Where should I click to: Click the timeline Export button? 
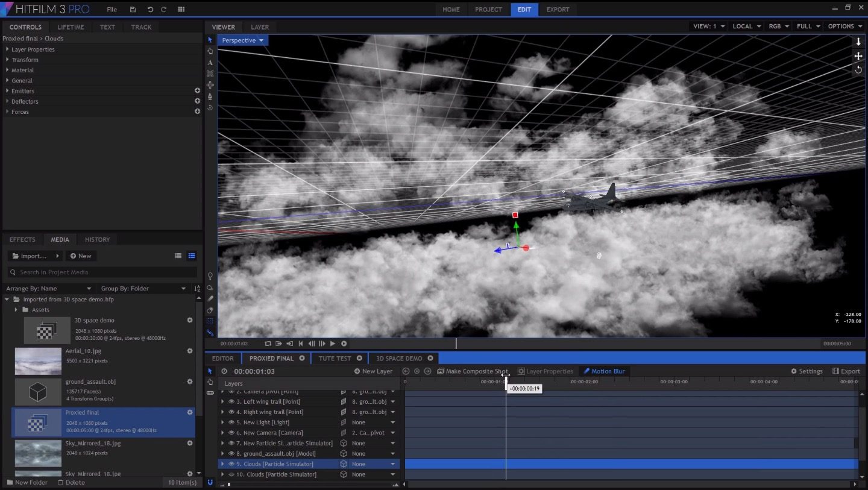(x=846, y=371)
